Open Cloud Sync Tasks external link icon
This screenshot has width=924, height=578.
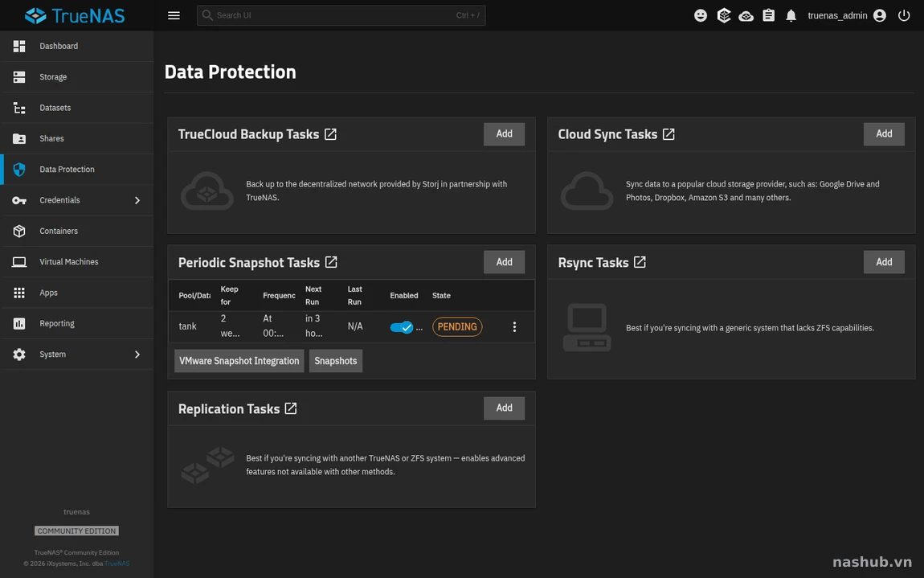(x=668, y=134)
